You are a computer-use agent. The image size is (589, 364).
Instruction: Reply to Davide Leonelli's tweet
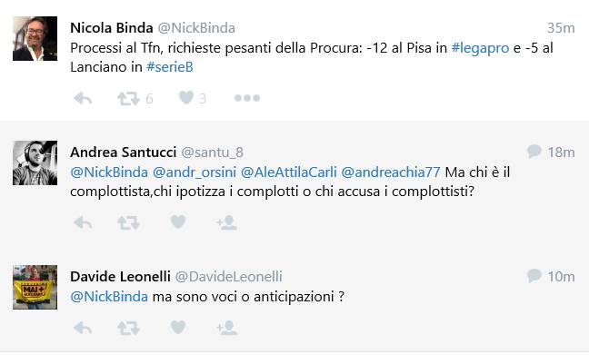tap(83, 328)
